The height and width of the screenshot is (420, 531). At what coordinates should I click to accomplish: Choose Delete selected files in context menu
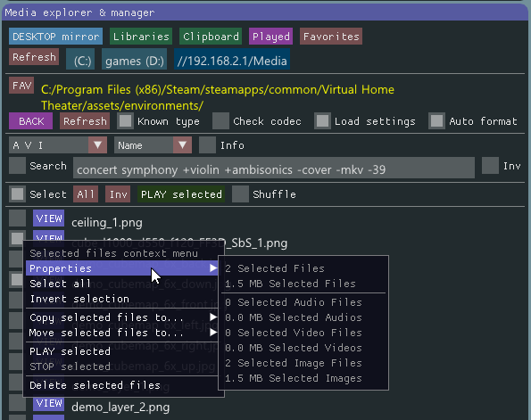[122, 385]
